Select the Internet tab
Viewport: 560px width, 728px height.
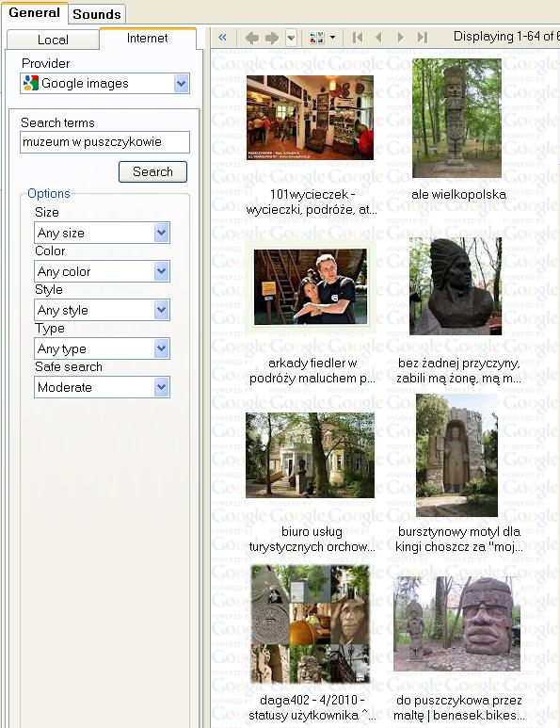point(147,38)
